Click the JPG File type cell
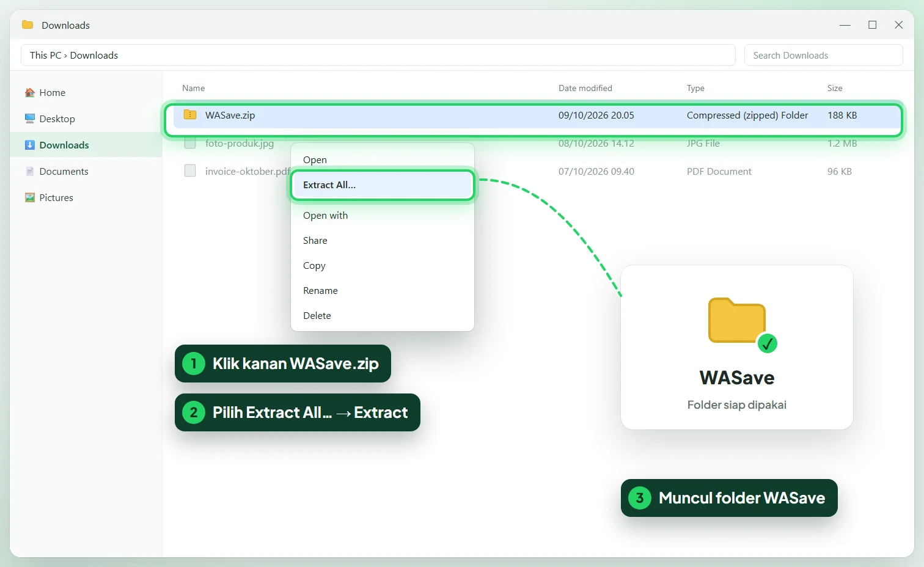 (703, 144)
